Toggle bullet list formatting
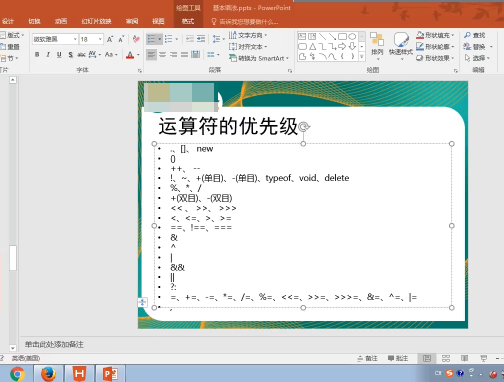 (152, 39)
